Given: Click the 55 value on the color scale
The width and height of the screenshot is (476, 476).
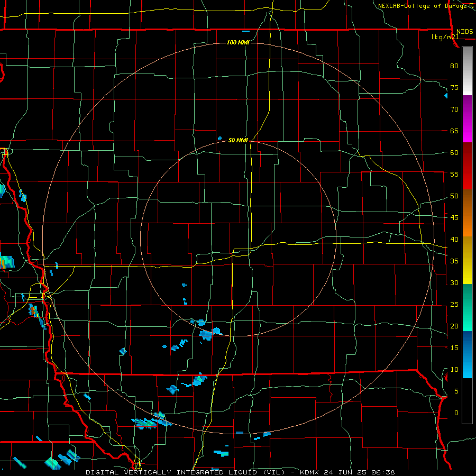Looking at the screenshot, I should click(x=454, y=174).
